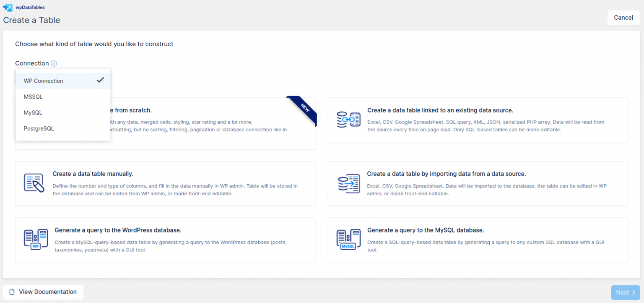The height and width of the screenshot is (303, 644).
Task: Click the WP database query icon
Action: [36, 240]
